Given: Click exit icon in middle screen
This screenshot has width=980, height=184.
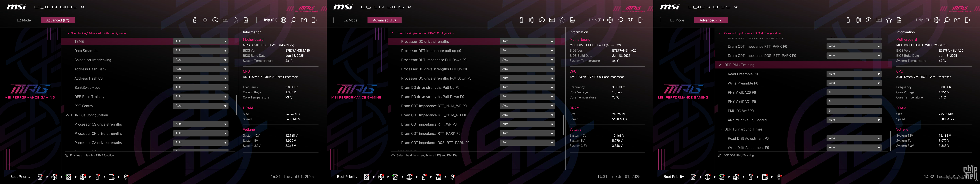Looking at the screenshot, I should click(x=641, y=20).
